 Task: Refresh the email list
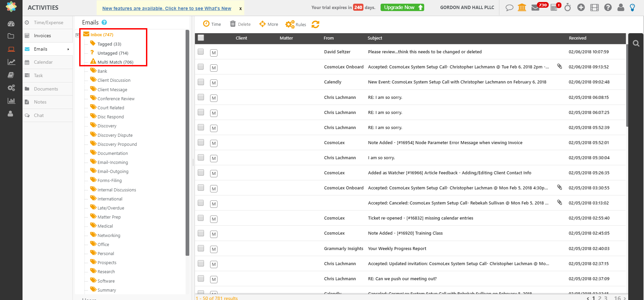point(315,24)
